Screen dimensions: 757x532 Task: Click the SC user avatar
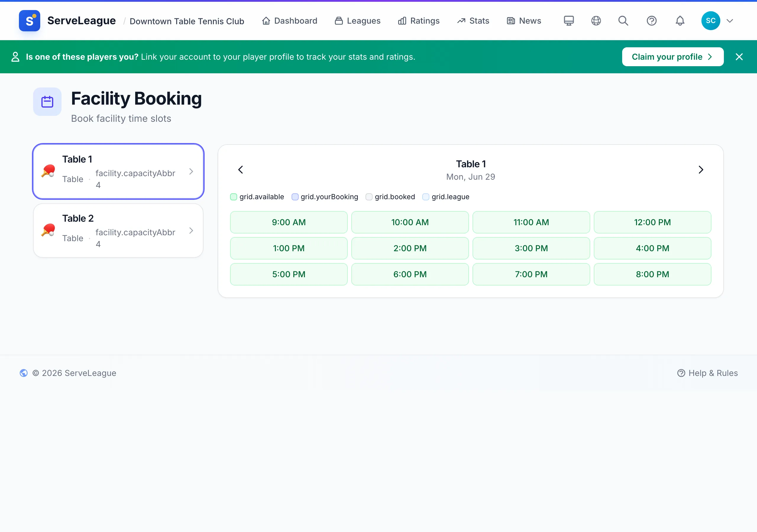tap(711, 21)
